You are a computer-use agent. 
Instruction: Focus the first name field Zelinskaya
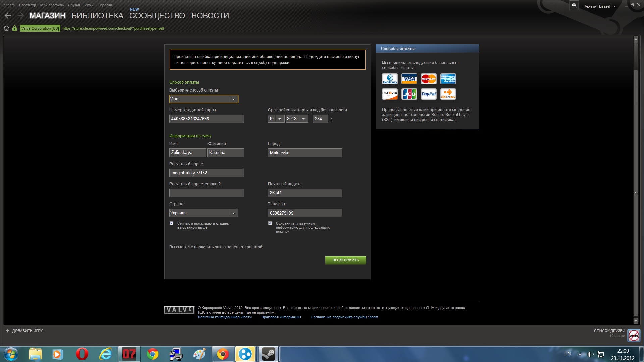[x=188, y=153]
